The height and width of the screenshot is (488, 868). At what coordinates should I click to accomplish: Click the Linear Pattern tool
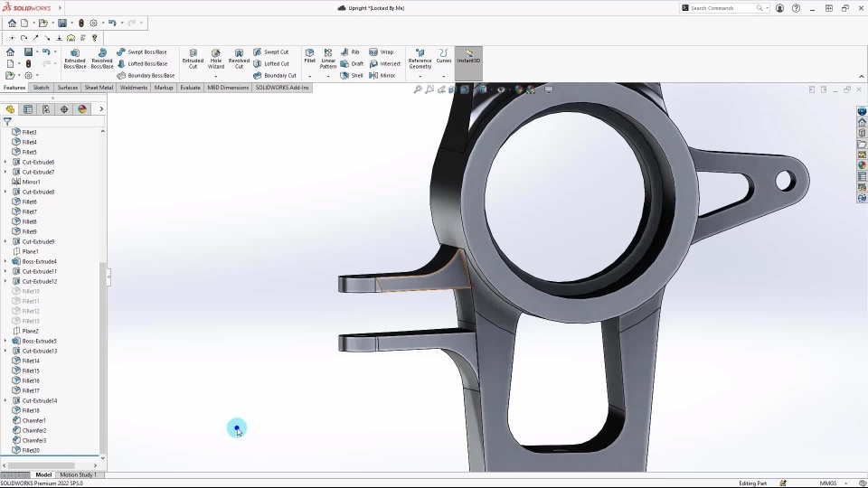pos(328,59)
